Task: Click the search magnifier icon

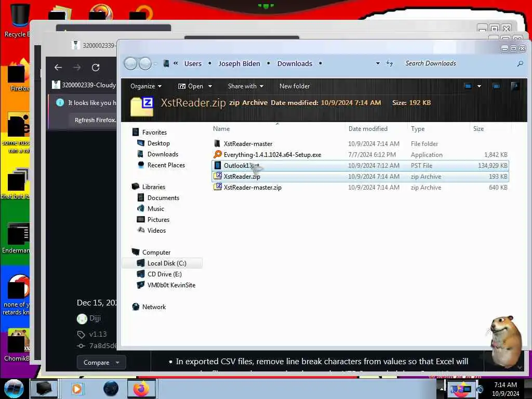Action: coord(520,63)
